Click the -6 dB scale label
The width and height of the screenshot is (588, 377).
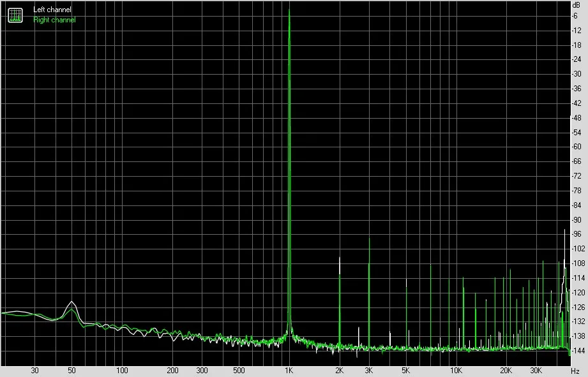pyautogui.click(x=575, y=16)
